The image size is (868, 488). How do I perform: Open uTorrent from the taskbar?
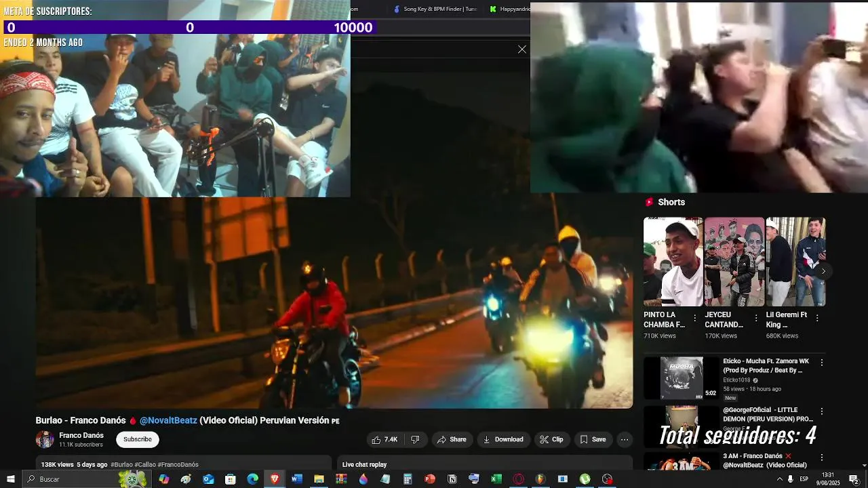(585, 479)
